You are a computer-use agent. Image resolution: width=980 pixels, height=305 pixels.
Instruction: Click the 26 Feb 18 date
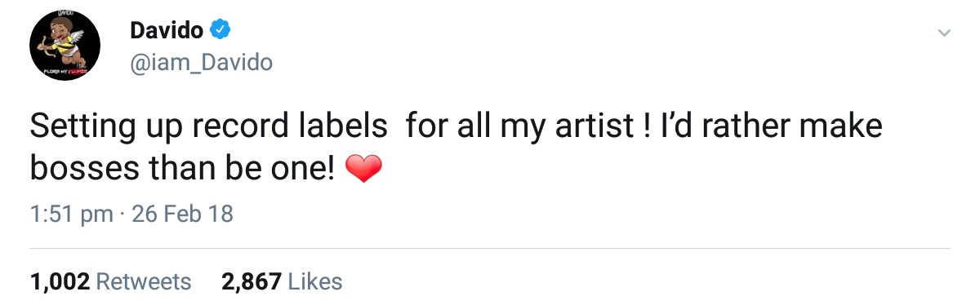[x=182, y=214]
